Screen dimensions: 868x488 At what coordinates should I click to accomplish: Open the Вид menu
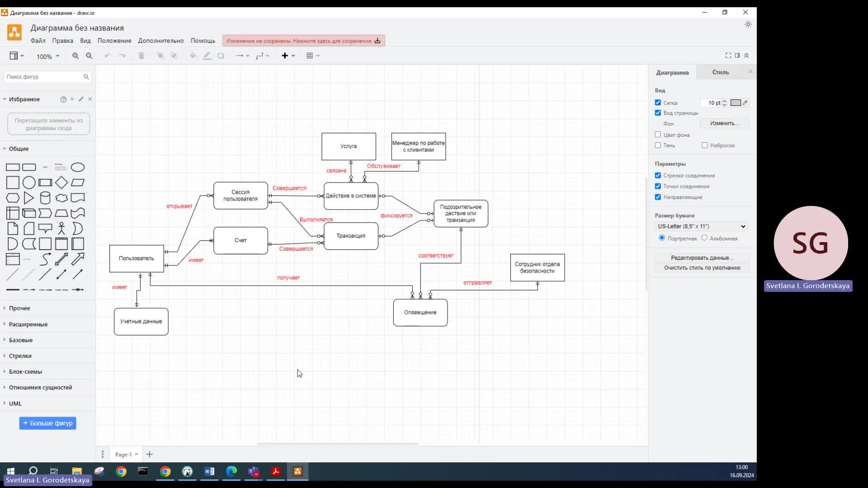pyautogui.click(x=85, y=41)
